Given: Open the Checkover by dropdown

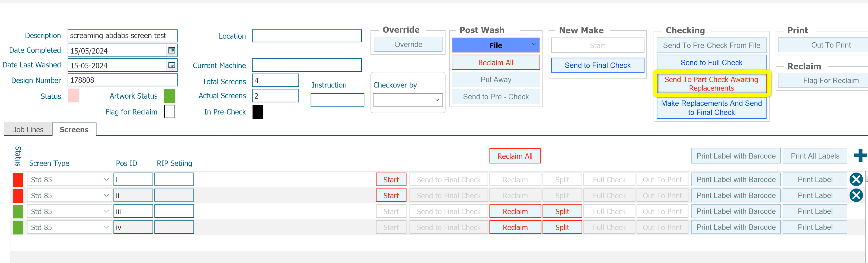Looking at the screenshot, I should (408, 100).
